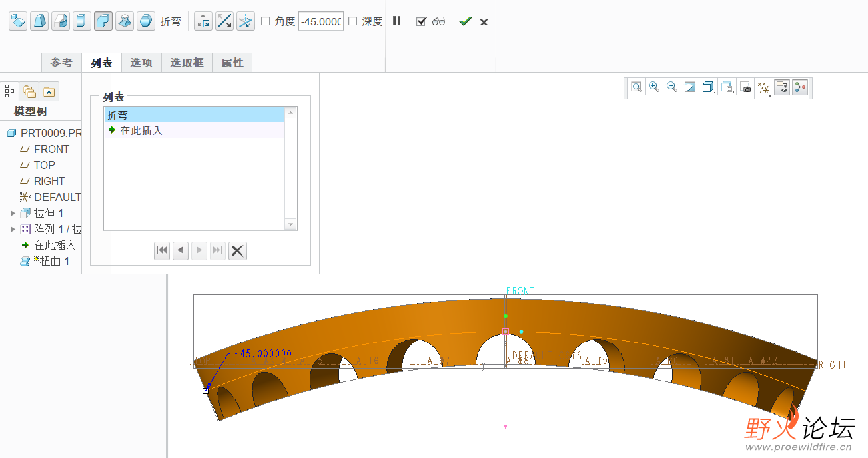Viewport: 868px width, 458px height.
Task: Select 阵列 1 pattern in tree
Action: (51, 229)
